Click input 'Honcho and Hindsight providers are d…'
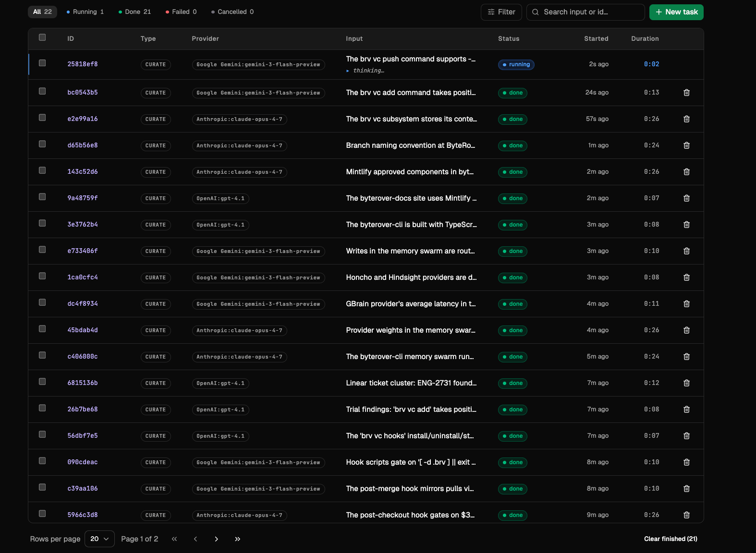Screen dimensions: 756x553 coord(411,277)
